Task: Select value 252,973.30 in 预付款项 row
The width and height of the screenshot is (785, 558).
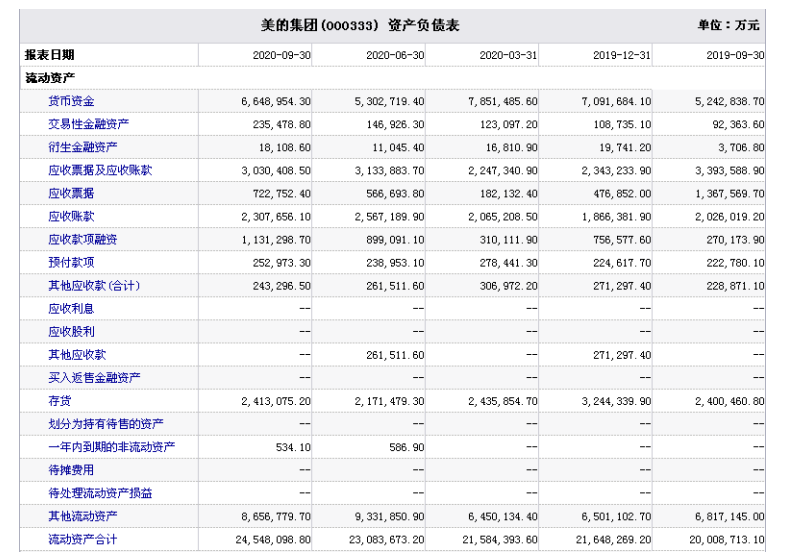Action: tap(281, 263)
